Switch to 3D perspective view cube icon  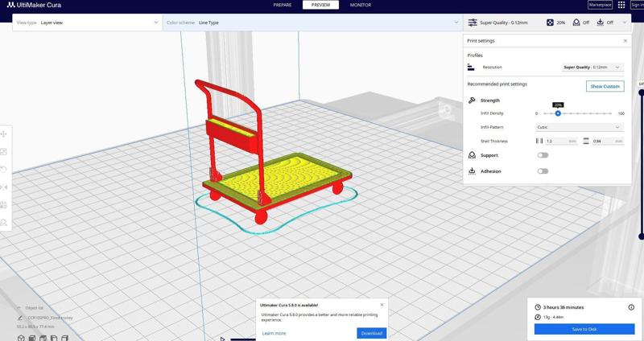click(21, 338)
